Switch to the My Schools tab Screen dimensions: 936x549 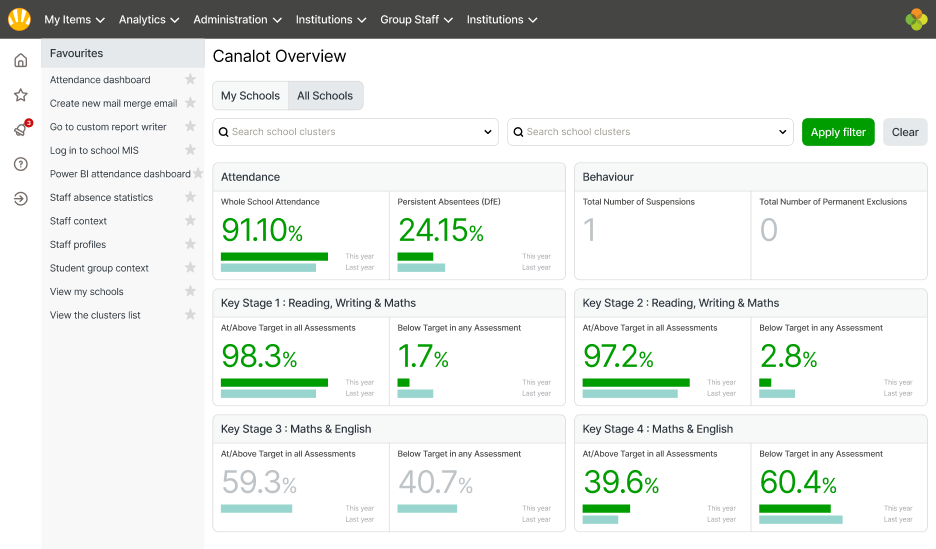click(x=250, y=96)
